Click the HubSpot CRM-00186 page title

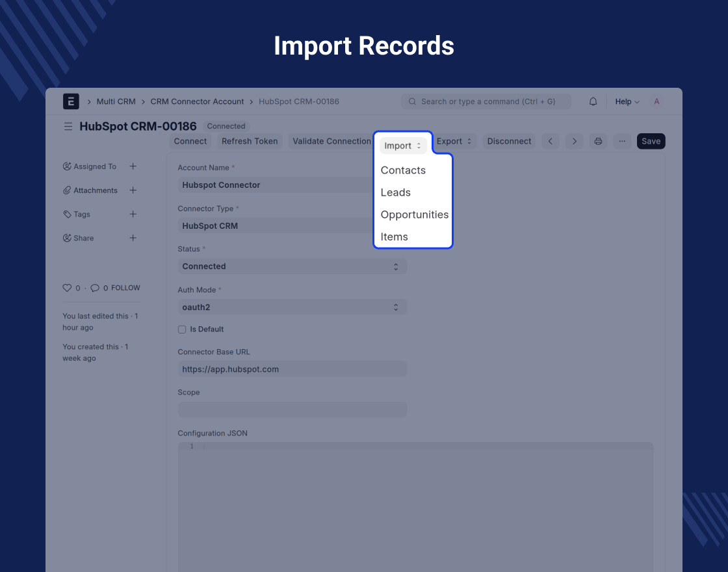tap(138, 126)
